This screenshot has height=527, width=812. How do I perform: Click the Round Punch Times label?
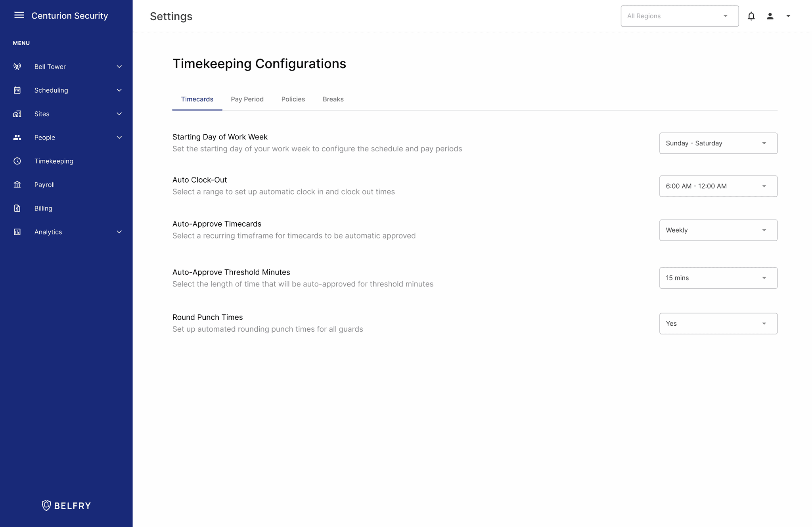[x=207, y=317]
